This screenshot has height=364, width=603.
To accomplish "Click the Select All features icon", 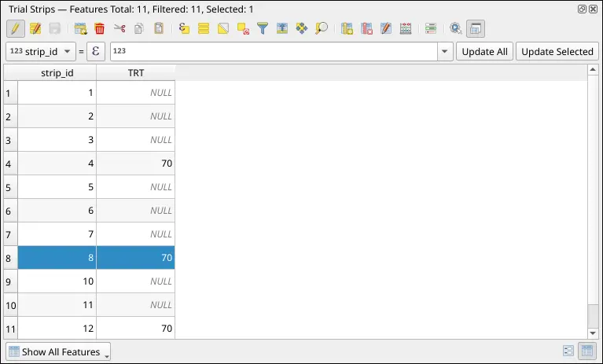I will point(204,29).
